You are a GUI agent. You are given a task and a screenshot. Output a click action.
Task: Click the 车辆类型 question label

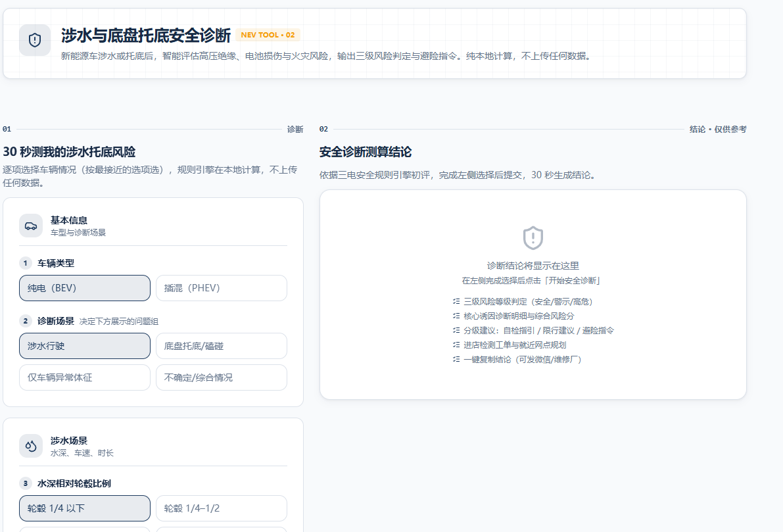point(55,263)
